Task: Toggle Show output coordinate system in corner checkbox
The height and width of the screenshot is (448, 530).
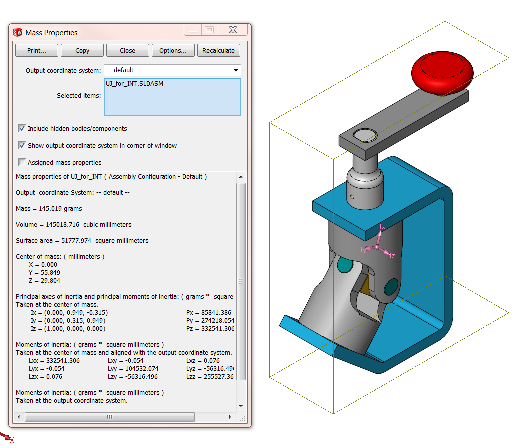Action: [x=22, y=145]
